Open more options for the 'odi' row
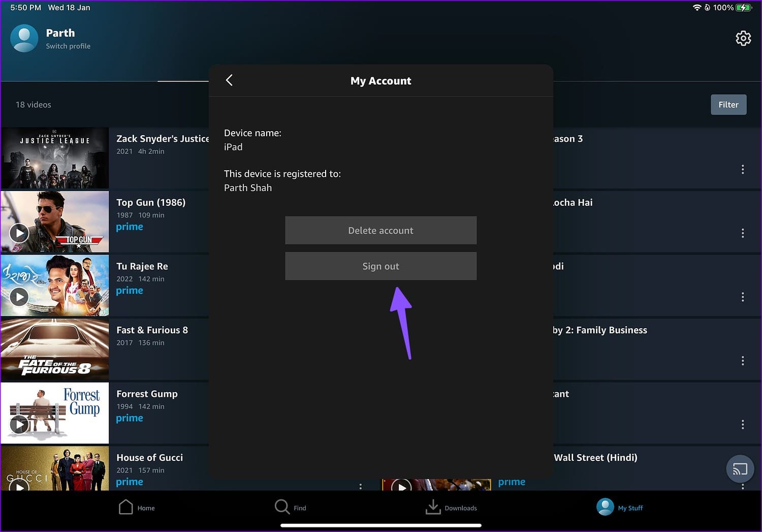 coord(743,297)
